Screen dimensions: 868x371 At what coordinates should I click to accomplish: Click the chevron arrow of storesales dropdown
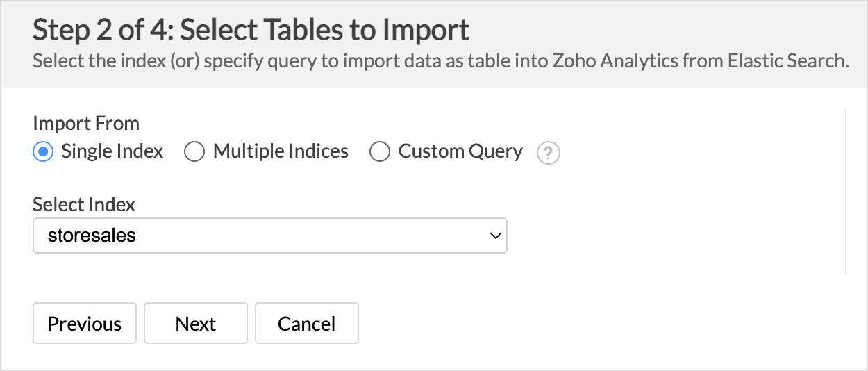[x=495, y=236]
